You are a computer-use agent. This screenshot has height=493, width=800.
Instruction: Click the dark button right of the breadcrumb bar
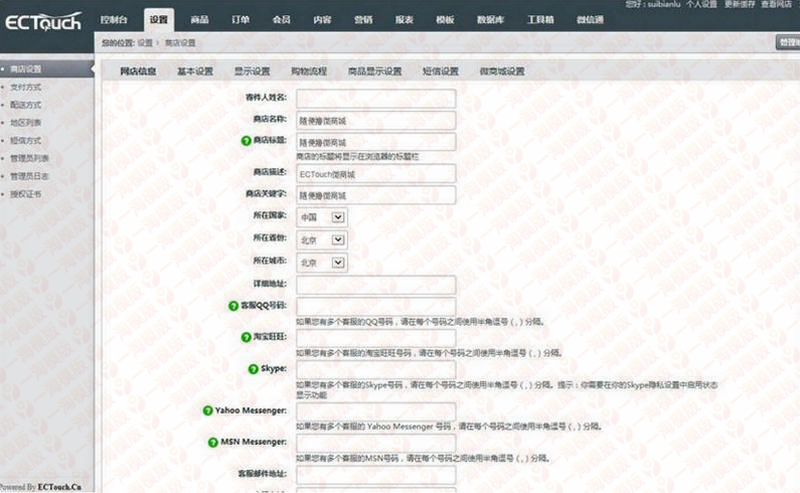788,42
